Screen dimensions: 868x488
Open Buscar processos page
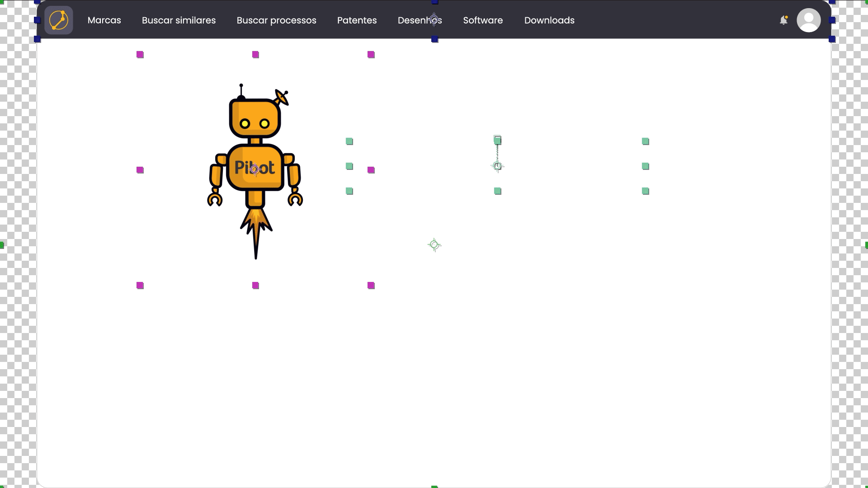(276, 20)
